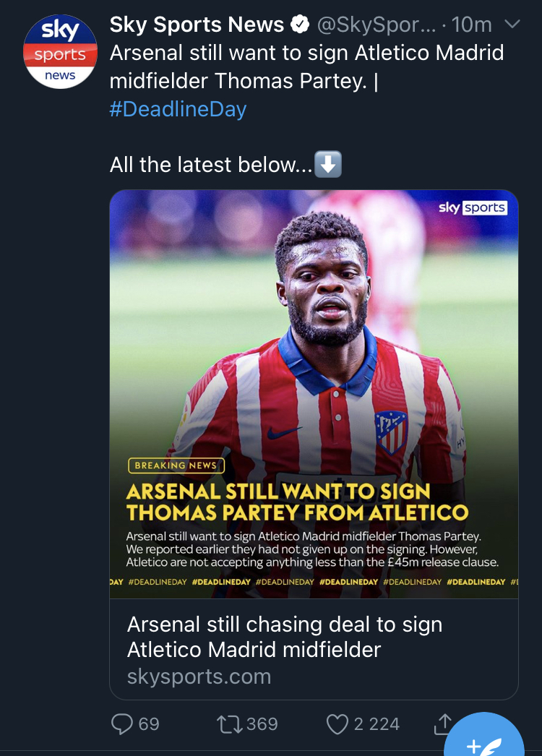Viewport: 542px width, 756px height.
Task: Click the Sky Sports News account name
Action: (197, 25)
